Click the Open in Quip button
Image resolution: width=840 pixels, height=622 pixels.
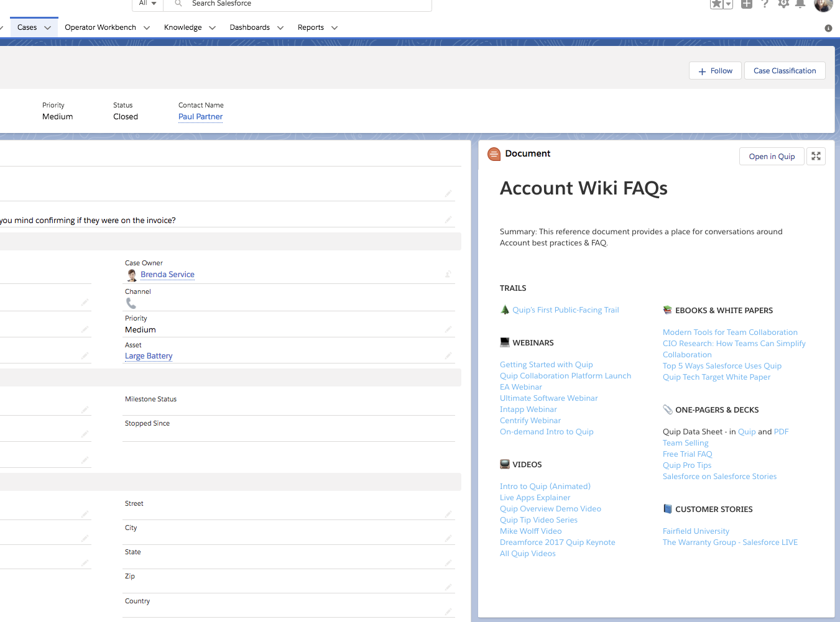coord(772,156)
